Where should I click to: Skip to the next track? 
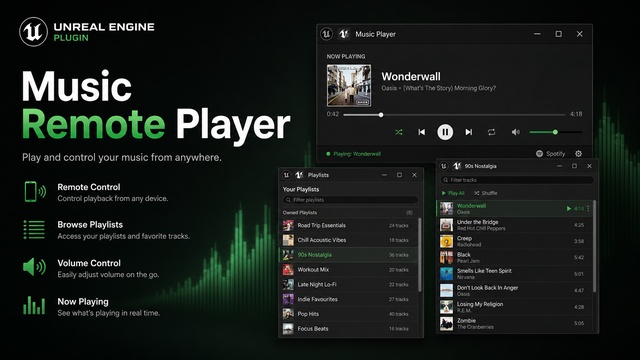pyautogui.click(x=469, y=132)
